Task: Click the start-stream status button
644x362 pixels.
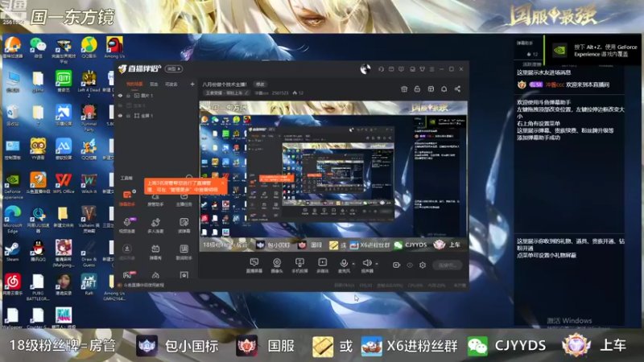Action: (x=448, y=265)
